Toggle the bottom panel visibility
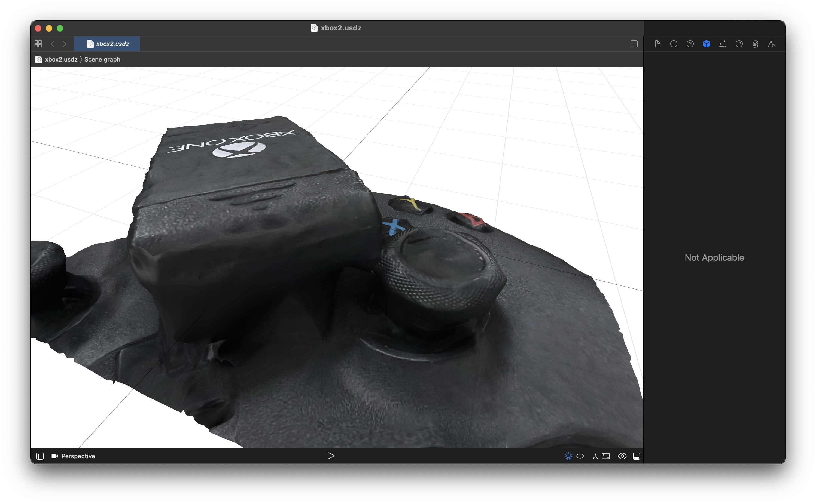816x504 pixels. pyautogui.click(x=636, y=456)
